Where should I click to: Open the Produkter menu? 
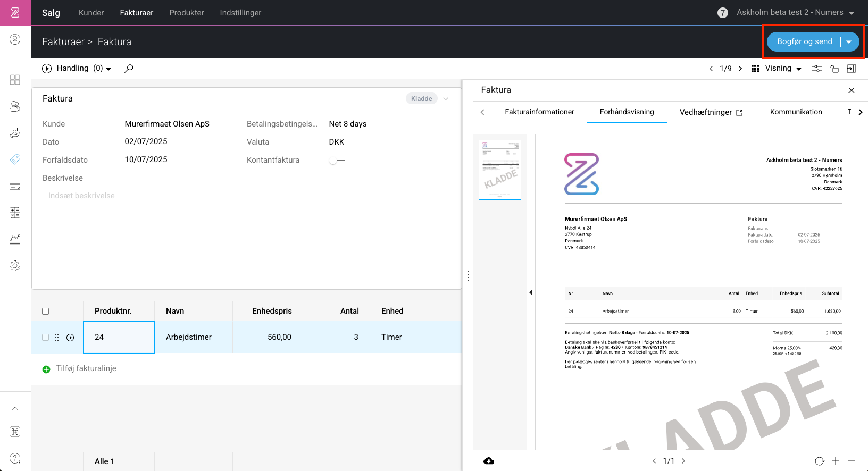point(187,13)
